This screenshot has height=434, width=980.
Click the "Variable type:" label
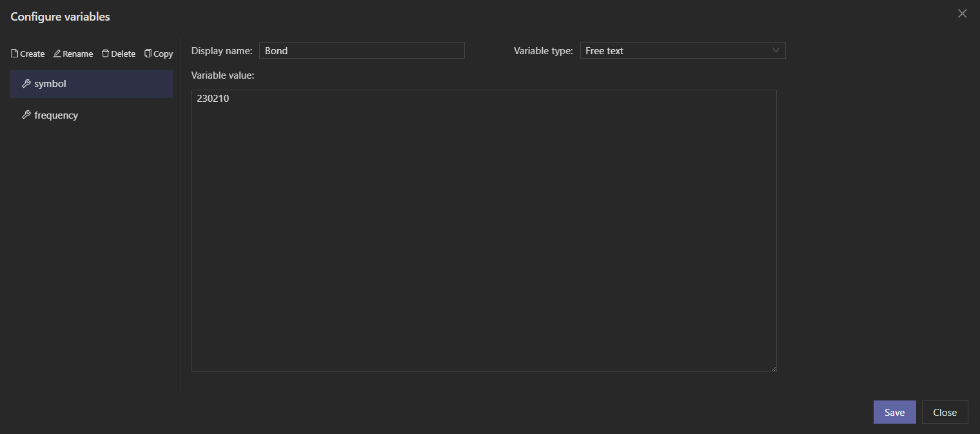click(x=543, y=50)
